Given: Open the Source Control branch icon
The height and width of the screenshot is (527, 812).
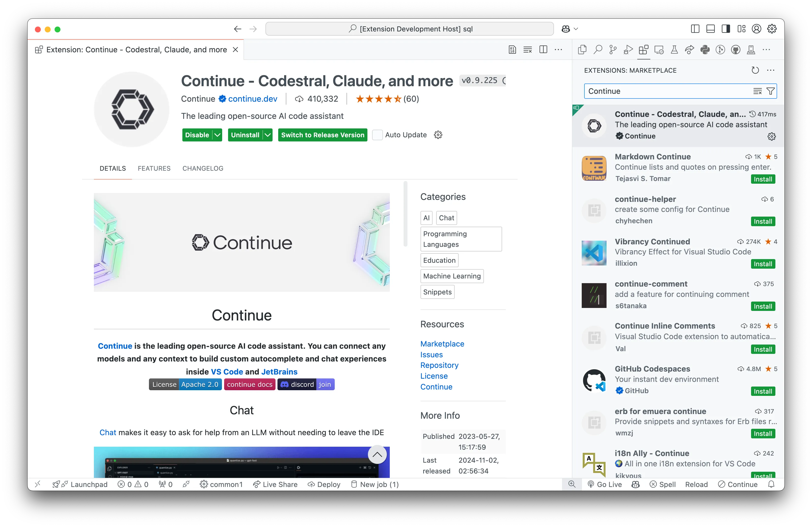Looking at the screenshot, I should point(613,50).
